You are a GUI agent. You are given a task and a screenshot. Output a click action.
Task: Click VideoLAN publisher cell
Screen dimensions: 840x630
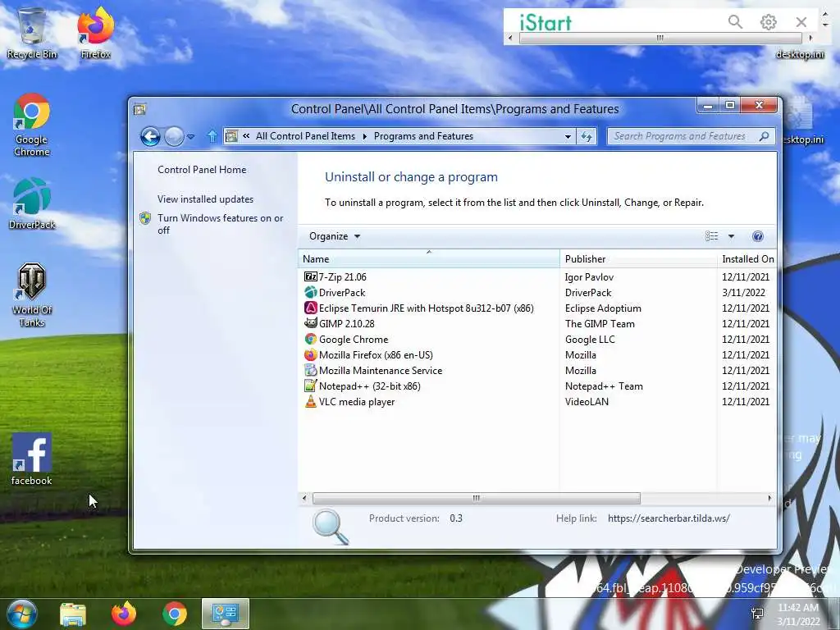pos(587,401)
